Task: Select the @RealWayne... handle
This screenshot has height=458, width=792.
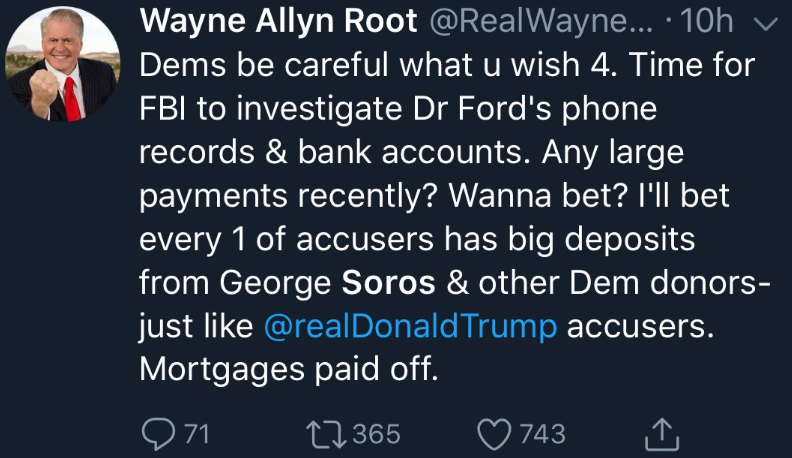Action: click(x=540, y=24)
